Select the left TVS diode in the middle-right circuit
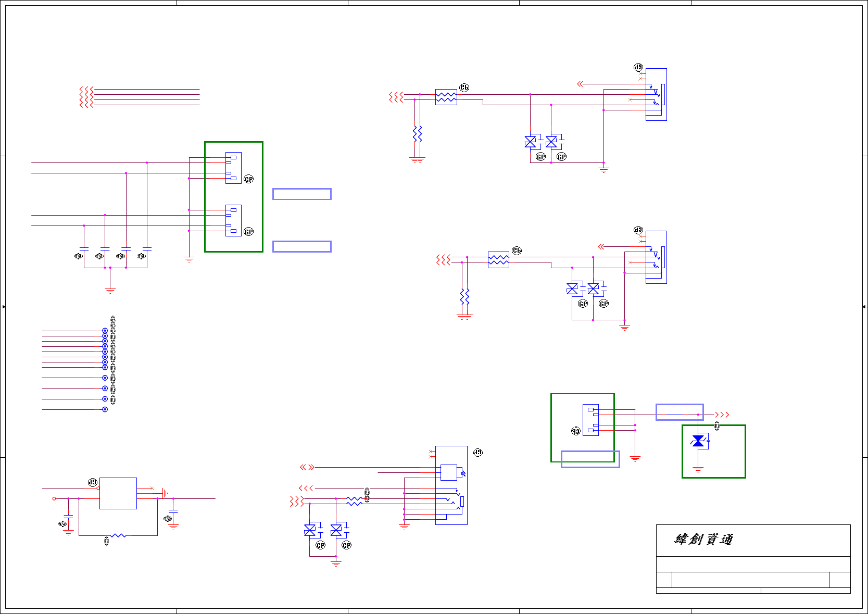This screenshot has height=614, width=868. [572, 289]
